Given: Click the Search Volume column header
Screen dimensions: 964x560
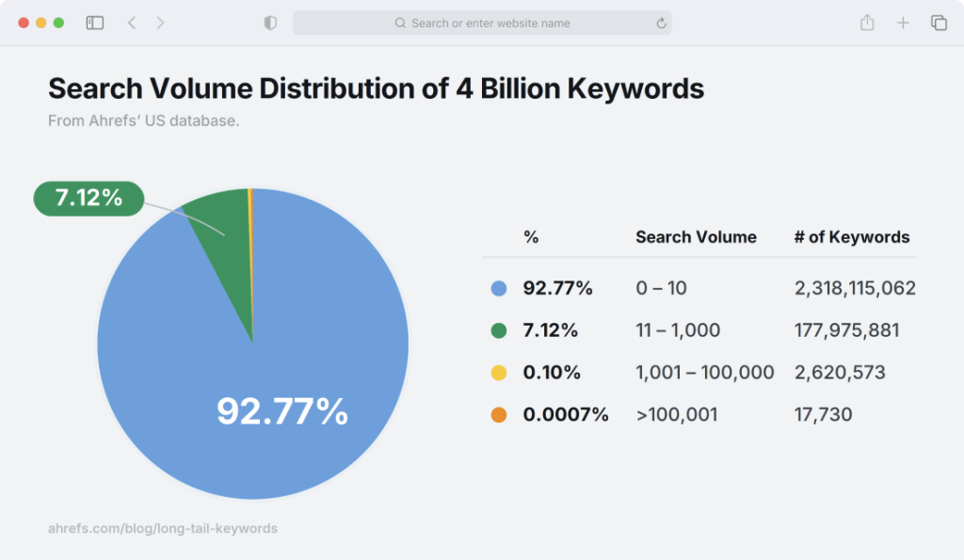Looking at the screenshot, I should [696, 237].
